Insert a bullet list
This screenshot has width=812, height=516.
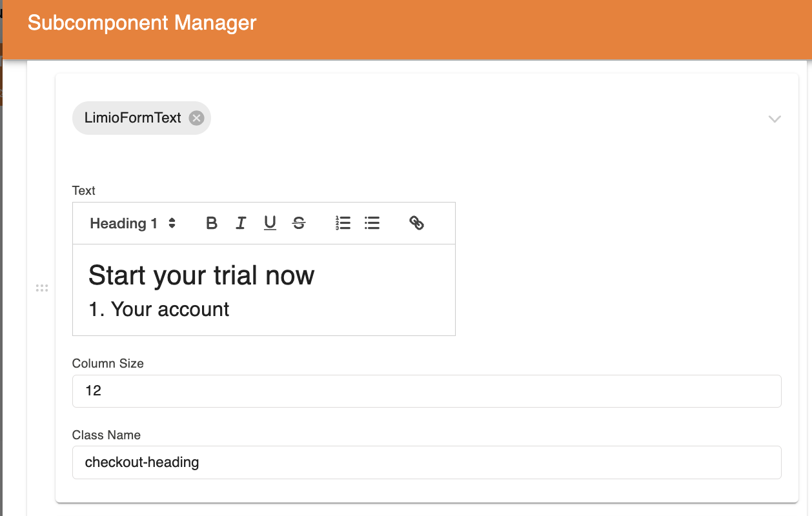(x=372, y=223)
